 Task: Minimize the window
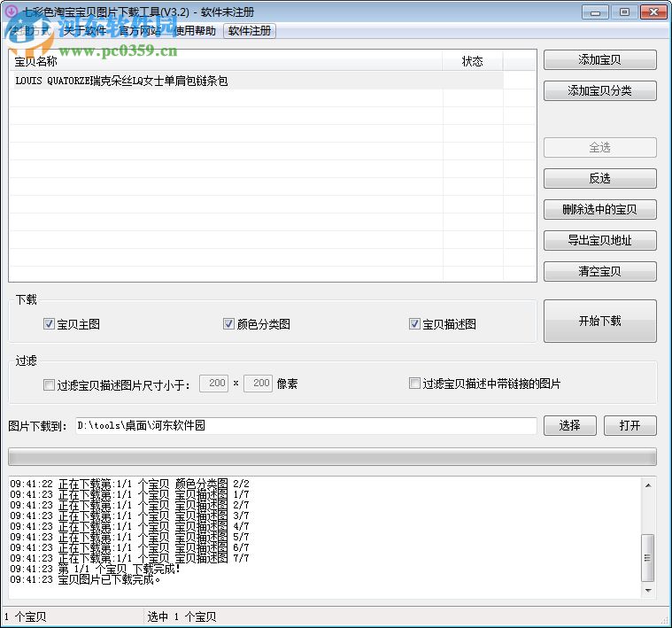(x=595, y=12)
